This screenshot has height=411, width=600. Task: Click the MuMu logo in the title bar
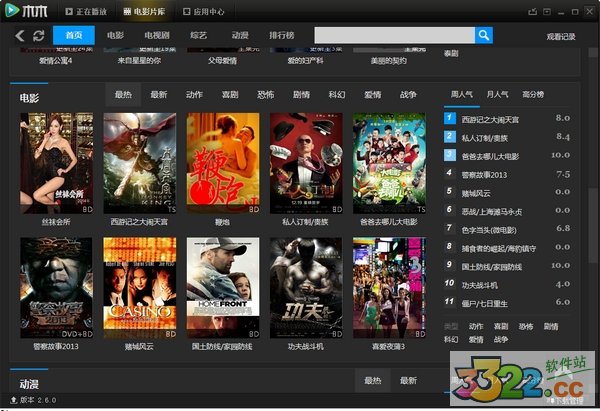click(x=26, y=10)
